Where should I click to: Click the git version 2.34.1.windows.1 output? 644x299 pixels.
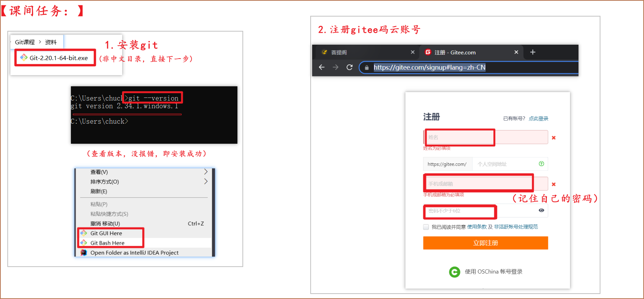(x=124, y=106)
